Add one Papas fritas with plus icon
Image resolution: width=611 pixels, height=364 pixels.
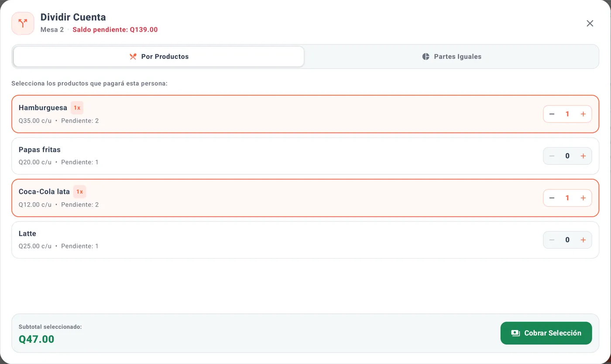point(583,156)
